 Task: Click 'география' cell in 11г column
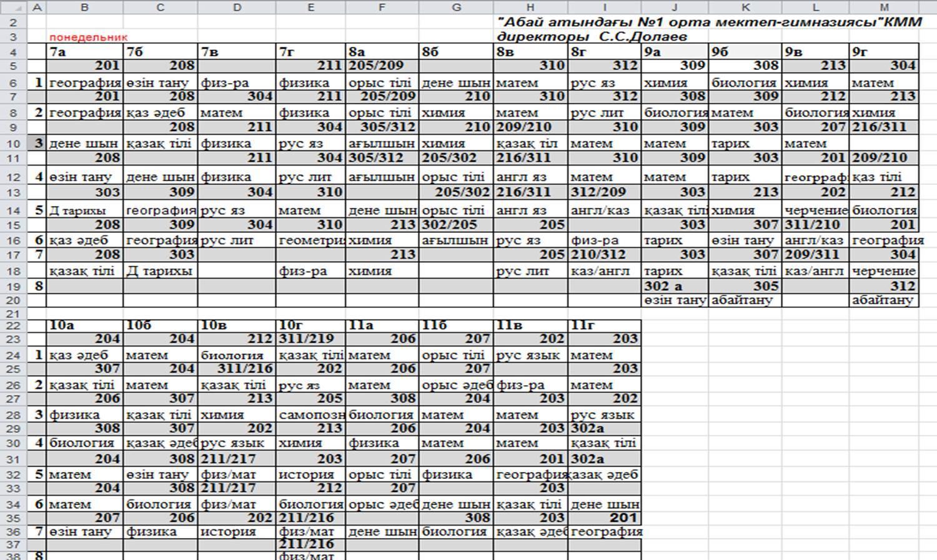(x=604, y=532)
